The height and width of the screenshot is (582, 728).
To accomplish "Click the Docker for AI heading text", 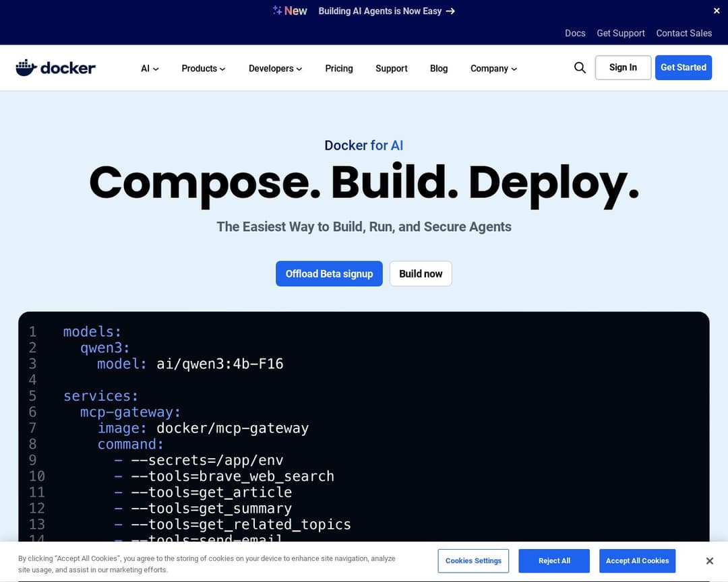I will coord(364,145).
